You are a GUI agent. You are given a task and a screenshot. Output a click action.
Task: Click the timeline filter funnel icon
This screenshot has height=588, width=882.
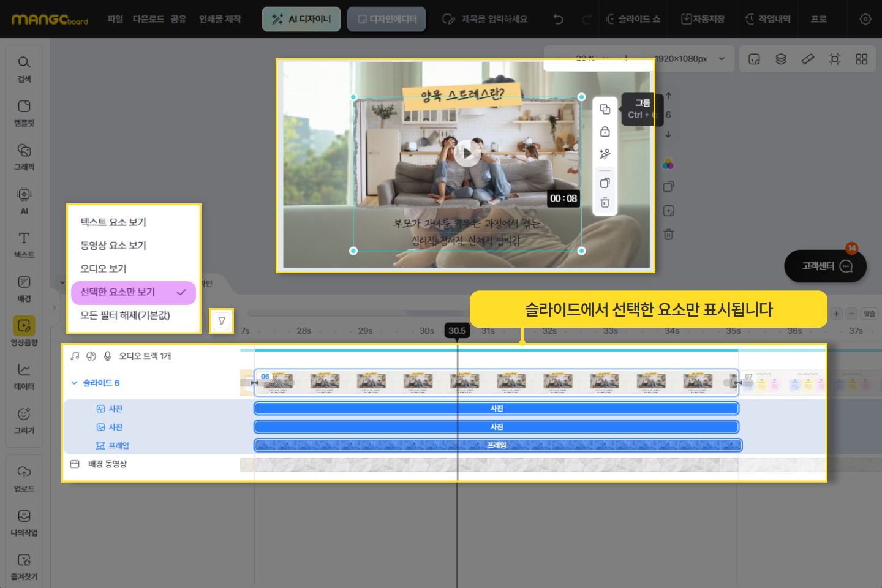click(222, 321)
